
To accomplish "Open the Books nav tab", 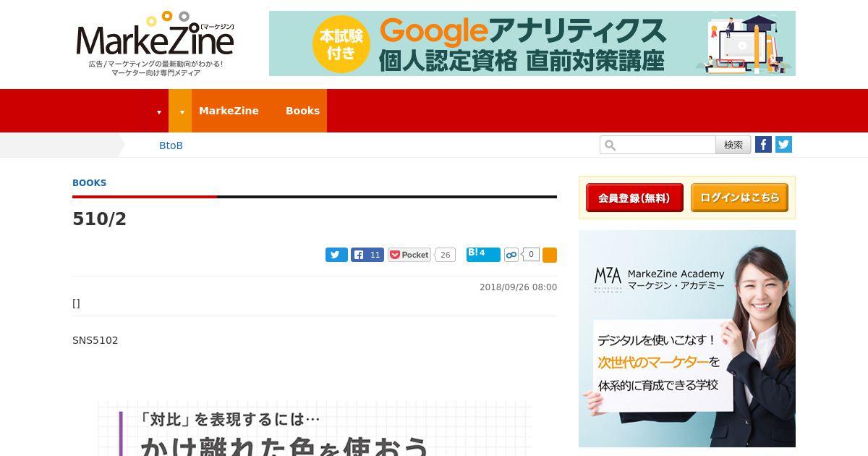I will (x=302, y=111).
